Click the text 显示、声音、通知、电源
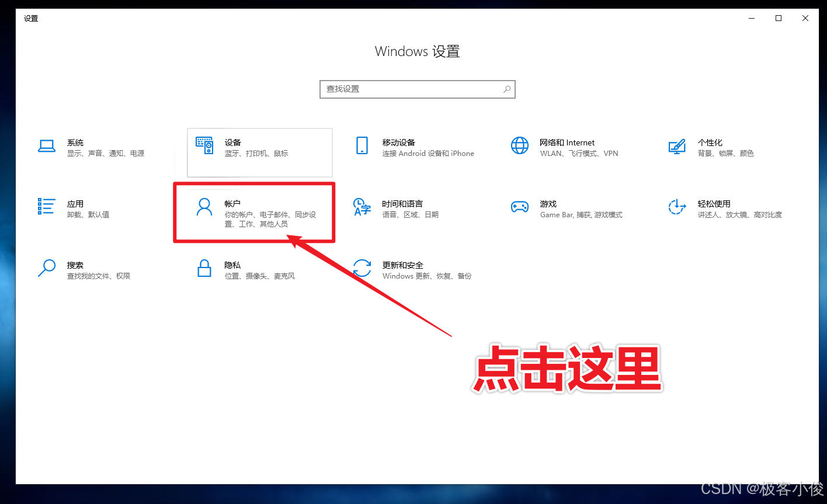The width and height of the screenshot is (827, 504). point(106,154)
